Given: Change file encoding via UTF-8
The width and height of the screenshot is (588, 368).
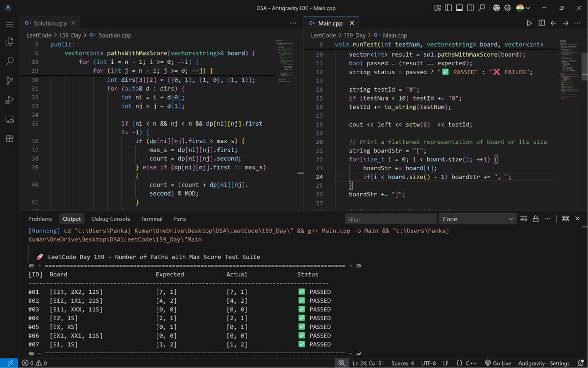Looking at the screenshot, I should [x=428, y=363].
